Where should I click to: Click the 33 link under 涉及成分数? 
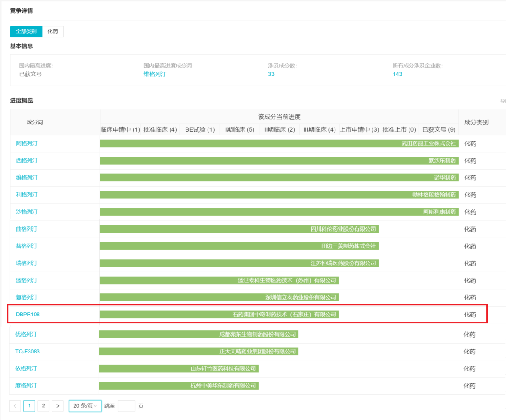click(x=271, y=74)
